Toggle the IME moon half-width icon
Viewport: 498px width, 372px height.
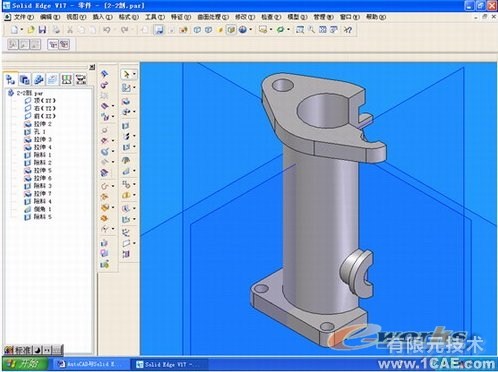click(37, 350)
